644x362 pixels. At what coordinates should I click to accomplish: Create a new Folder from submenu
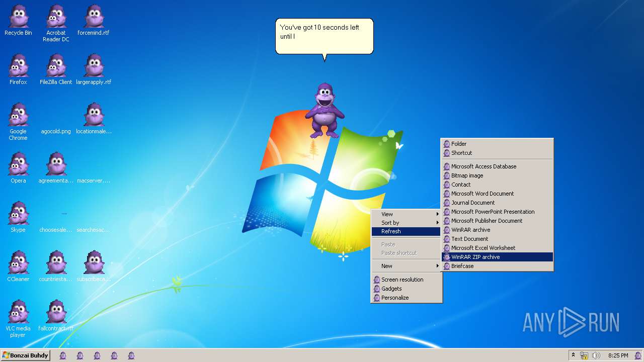497,144
